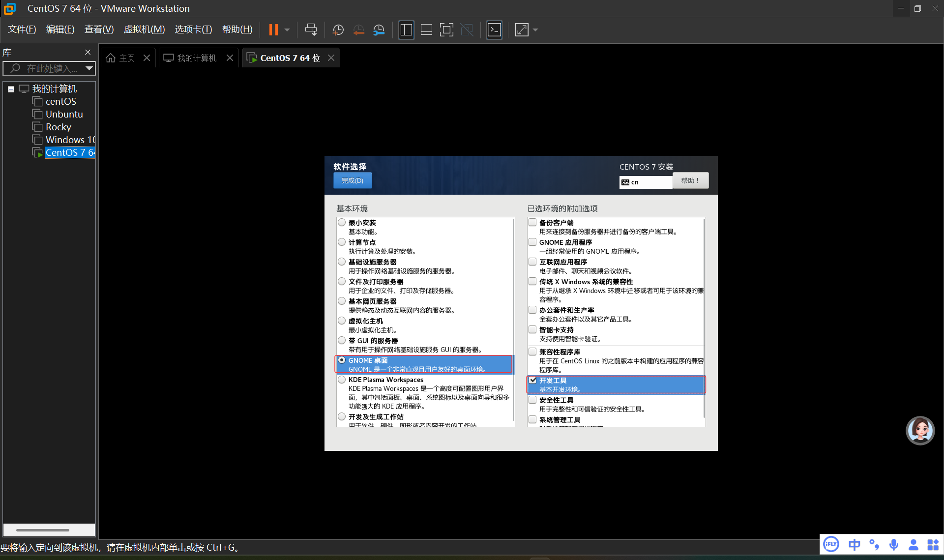This screenshot has width=944, height=560.
Task: Select the KDE Plasma Workspaces radio button
Action: (342, 380)
